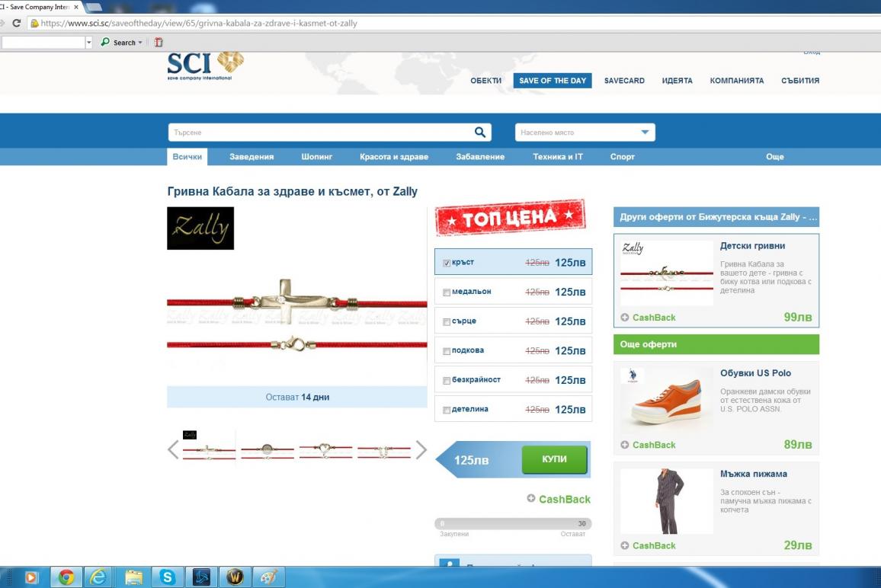The height and width of the screenshot is (588, 881).
Task: Select the Спорт category tab
Action: coord(623,157)
